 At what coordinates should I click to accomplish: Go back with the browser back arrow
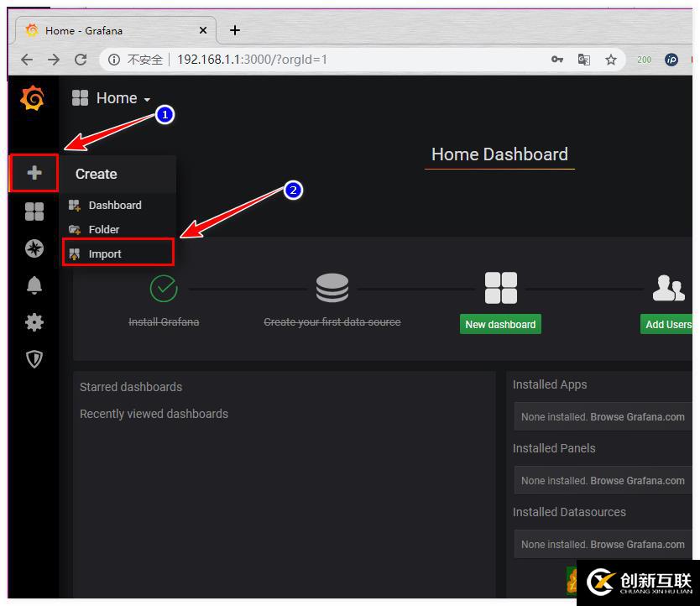[x=27, y=60]
